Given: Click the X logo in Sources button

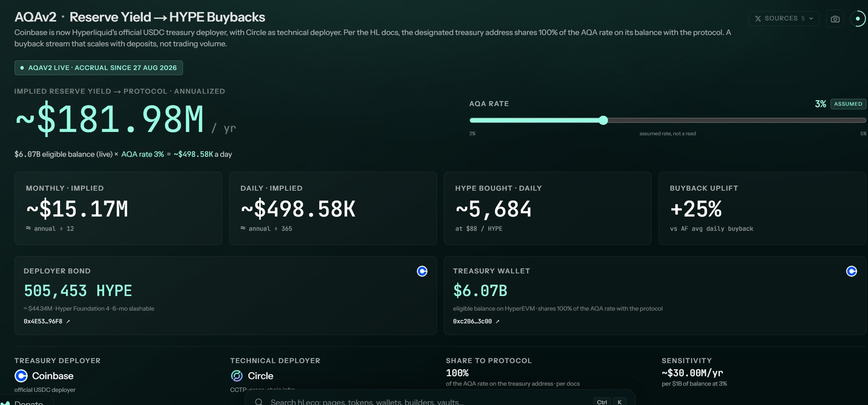Looking at the screenshot, I should point(758,19).
